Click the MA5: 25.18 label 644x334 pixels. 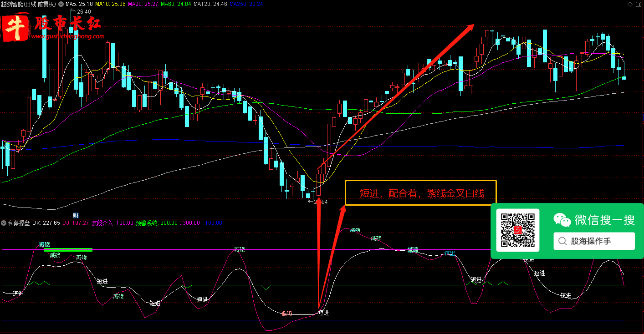79,4
